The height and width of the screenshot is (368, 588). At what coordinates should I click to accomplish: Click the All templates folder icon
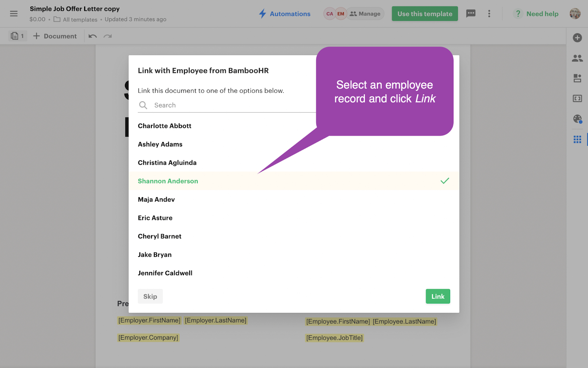pos(57,19)
